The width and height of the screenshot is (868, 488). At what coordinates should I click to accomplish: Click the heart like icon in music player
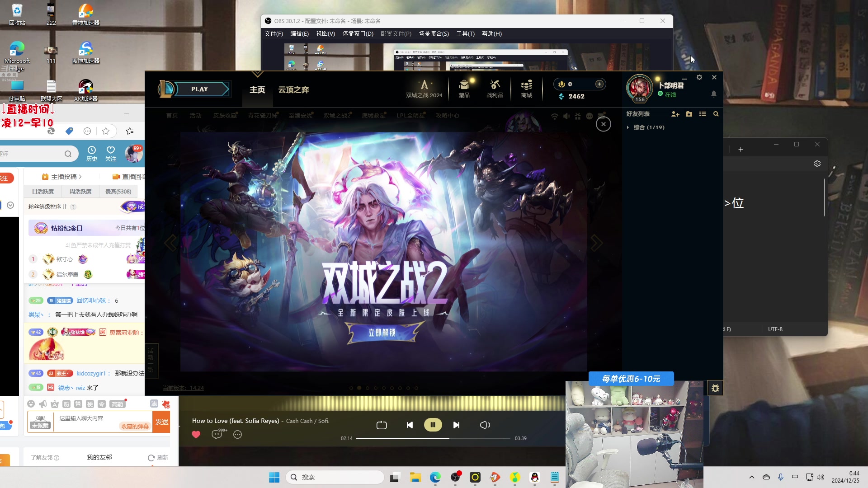point(196,434)
